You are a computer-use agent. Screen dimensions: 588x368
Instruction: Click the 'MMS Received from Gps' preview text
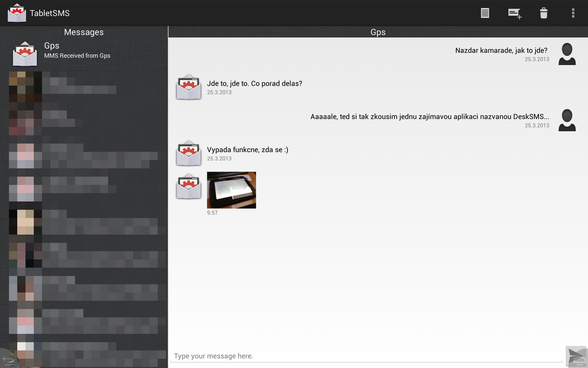coord(77,56)
